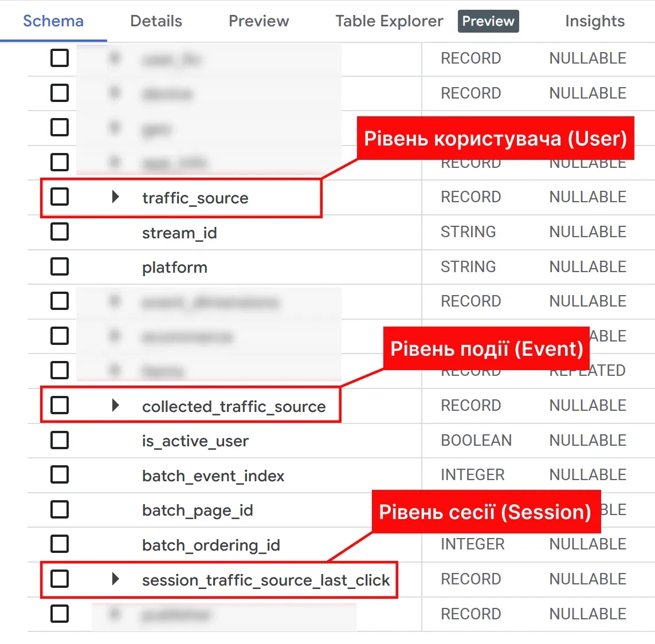
Task: Click the platform field name
Action: 175,268
